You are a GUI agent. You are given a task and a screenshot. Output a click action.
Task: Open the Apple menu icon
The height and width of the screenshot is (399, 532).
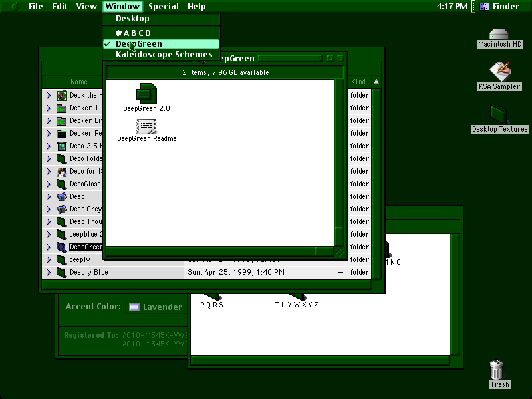coord(15,6)
